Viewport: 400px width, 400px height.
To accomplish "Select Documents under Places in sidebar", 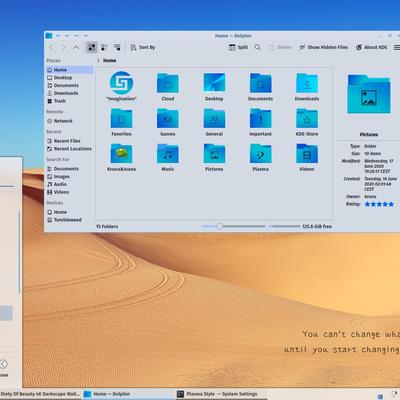I will (69, 85).
